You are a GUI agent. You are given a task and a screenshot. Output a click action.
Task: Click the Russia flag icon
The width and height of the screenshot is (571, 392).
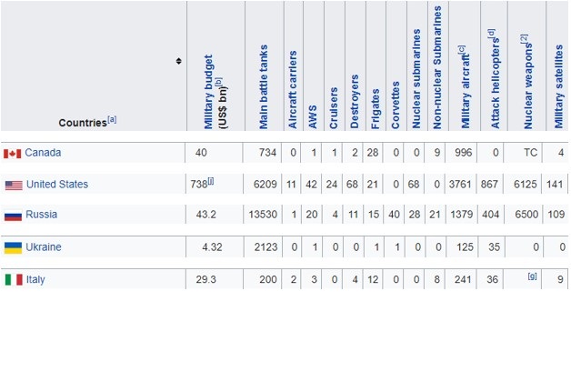[13, 216]
